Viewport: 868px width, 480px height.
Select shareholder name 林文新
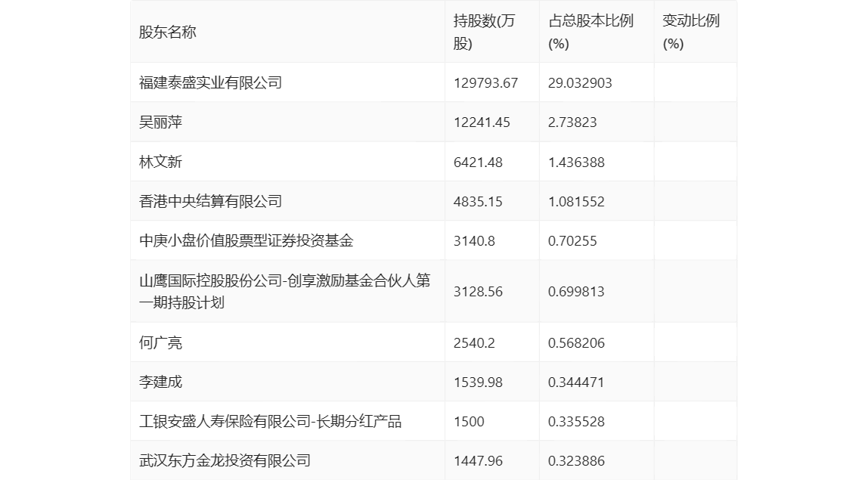pyautogui.click(x=160, y=163)
